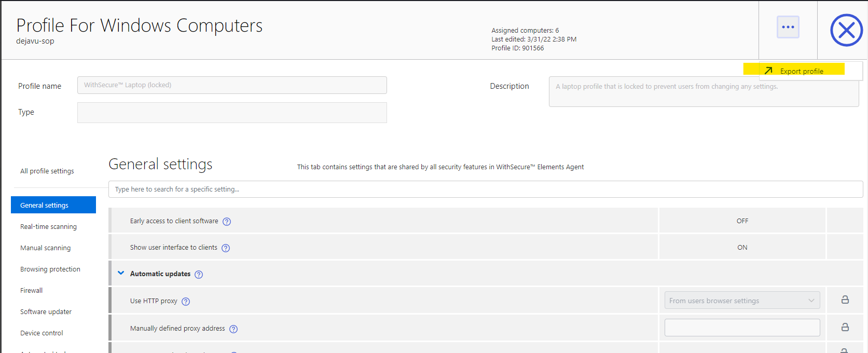
Task: Click the empty Type field
Action: (232, 113)
